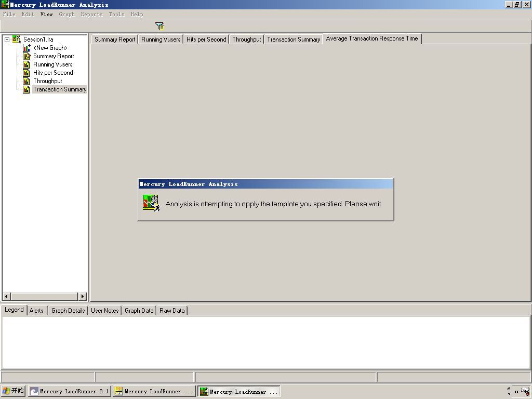Open the View menu
This screenshot has height=399, width=532.
[46, 14]
